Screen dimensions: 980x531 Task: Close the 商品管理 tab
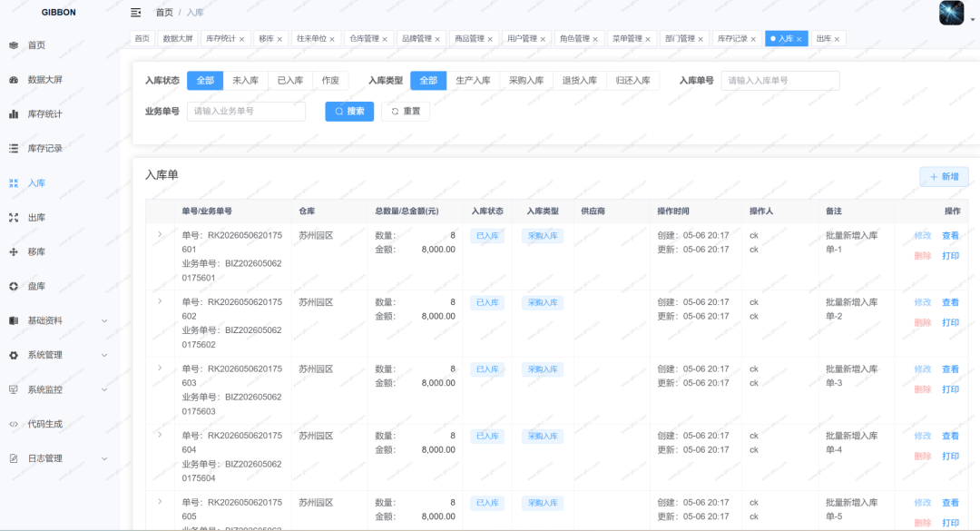click(x=490, y=39)
